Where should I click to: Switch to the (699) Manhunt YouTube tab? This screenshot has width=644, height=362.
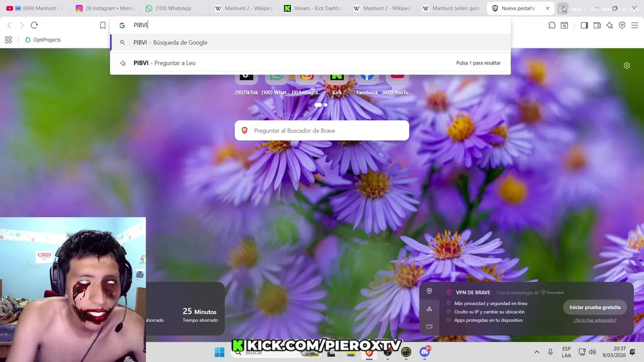pyautogui.click(x=35, y=8)
